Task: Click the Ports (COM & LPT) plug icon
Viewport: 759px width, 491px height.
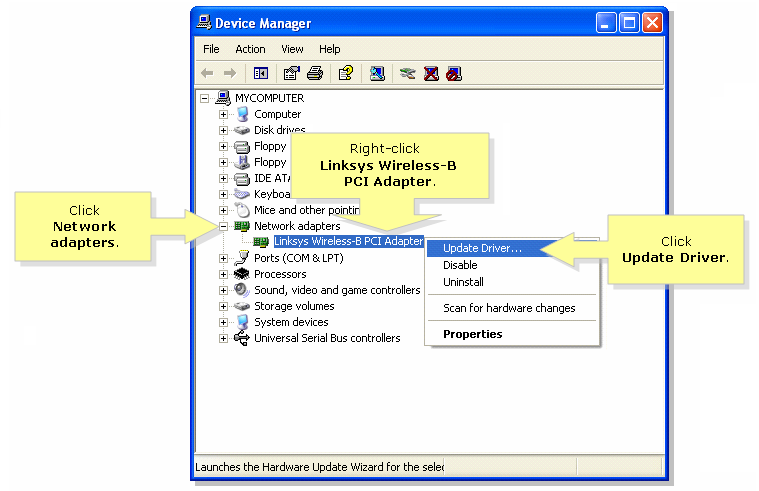Action: 241,258
